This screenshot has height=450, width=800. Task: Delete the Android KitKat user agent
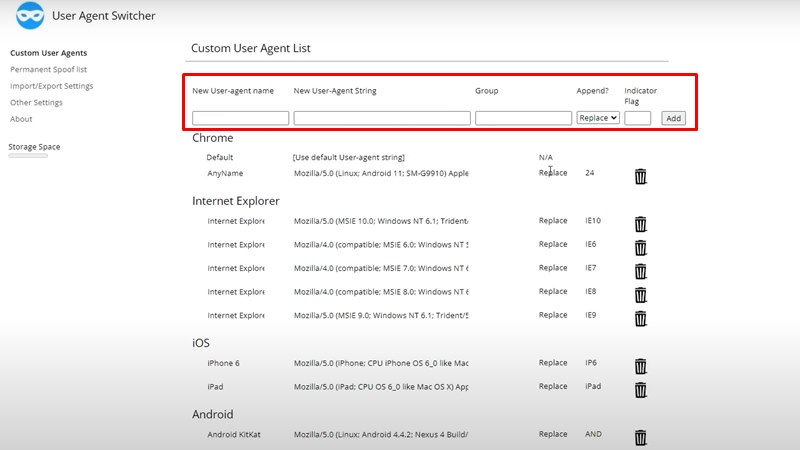click(640, 437)
